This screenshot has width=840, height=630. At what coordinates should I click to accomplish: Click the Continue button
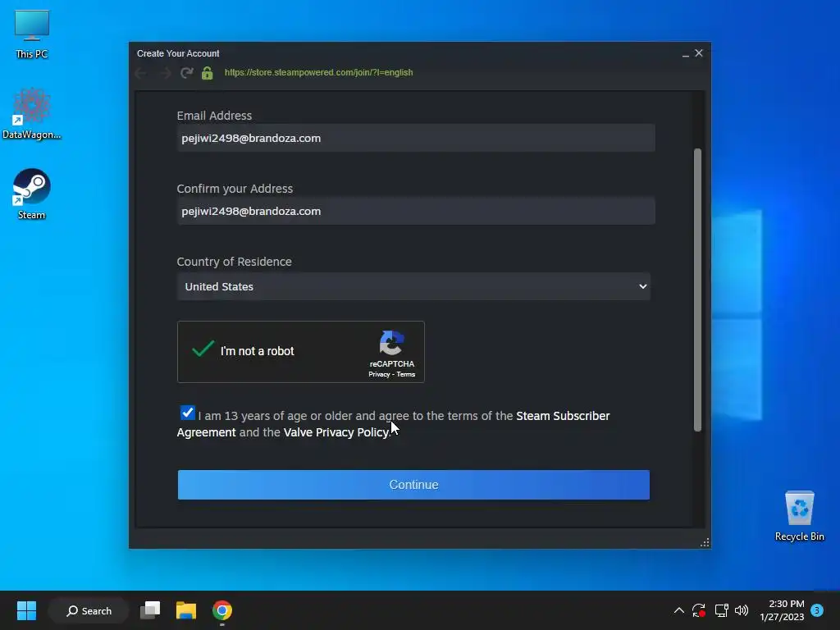coord(413,485)
